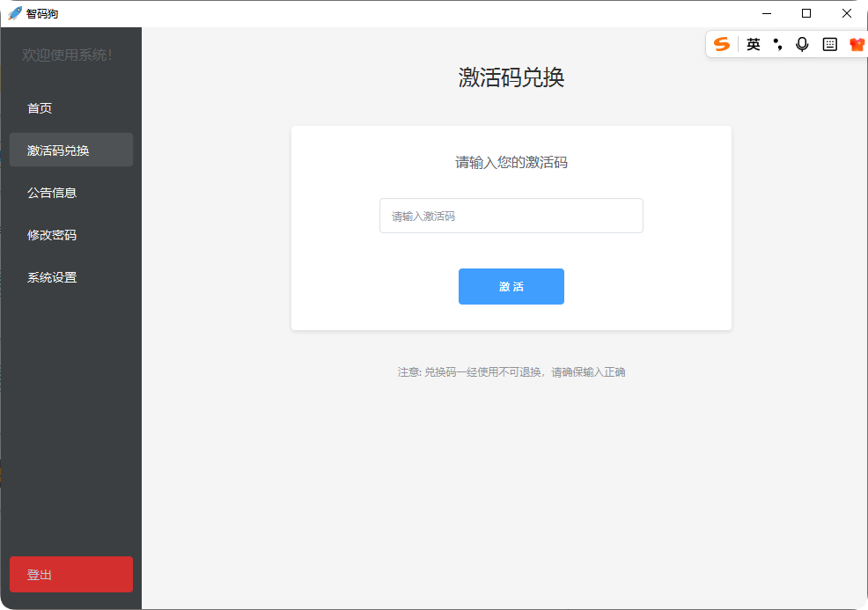Click the red shirt skin icon
The image size is (868, 610).
tap(857, 44)
